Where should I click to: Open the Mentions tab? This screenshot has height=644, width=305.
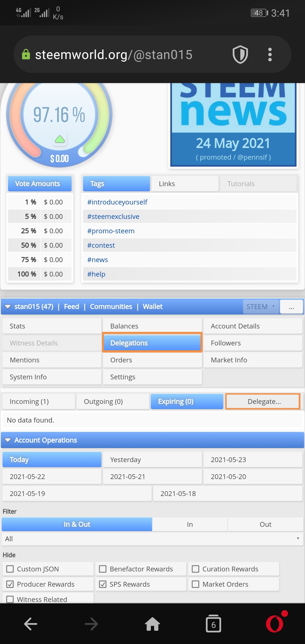52,360
